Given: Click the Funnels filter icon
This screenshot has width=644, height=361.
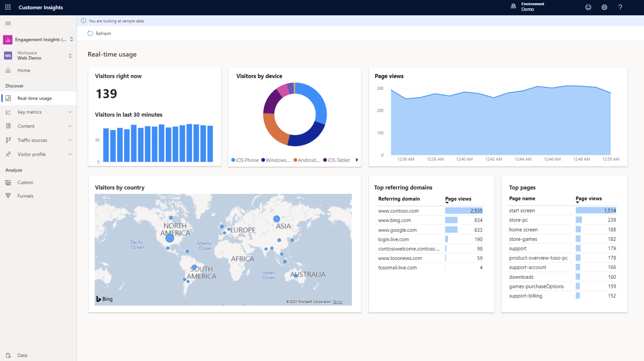Looking at the screenshot, I should point(8,196).
